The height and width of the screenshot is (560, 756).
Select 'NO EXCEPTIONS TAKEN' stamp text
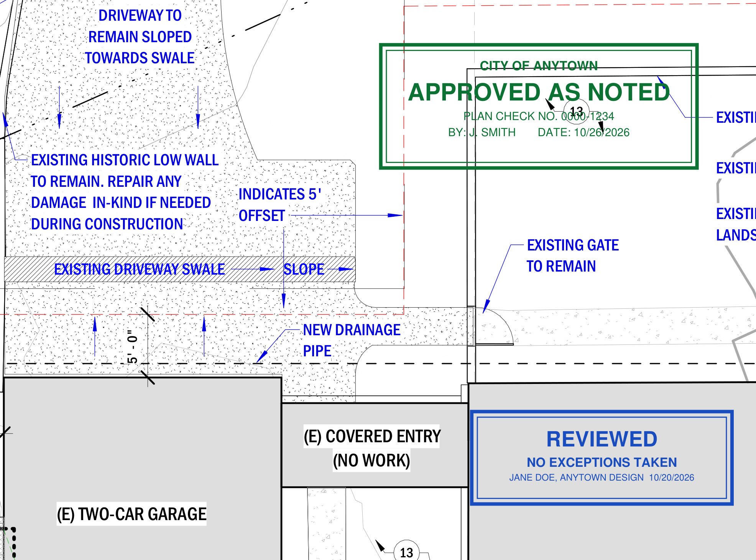602,463
